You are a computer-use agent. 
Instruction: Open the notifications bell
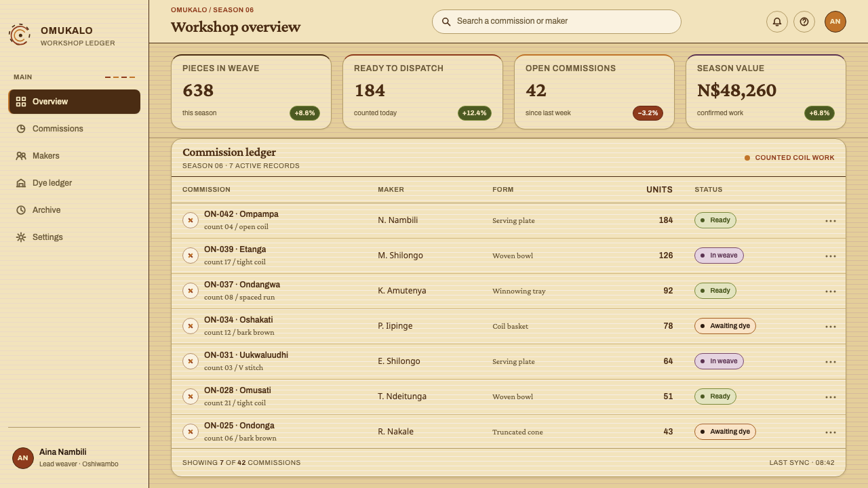pos(777,22)
